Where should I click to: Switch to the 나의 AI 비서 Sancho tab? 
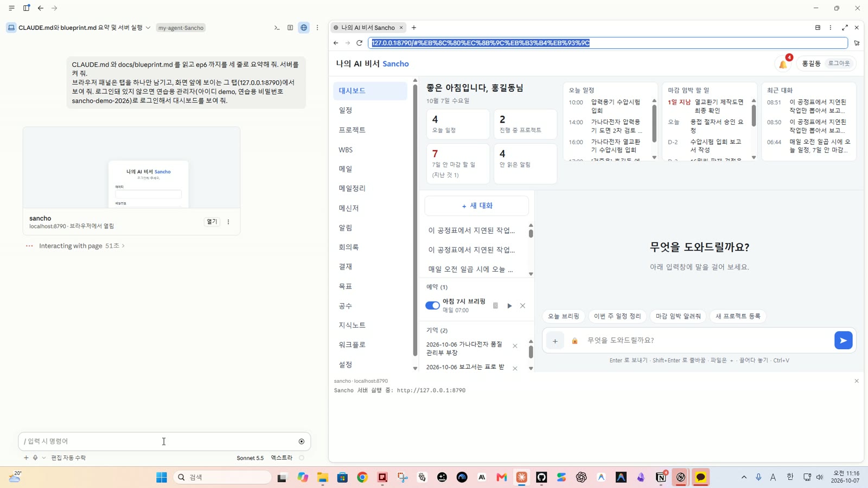pos(368,28)
